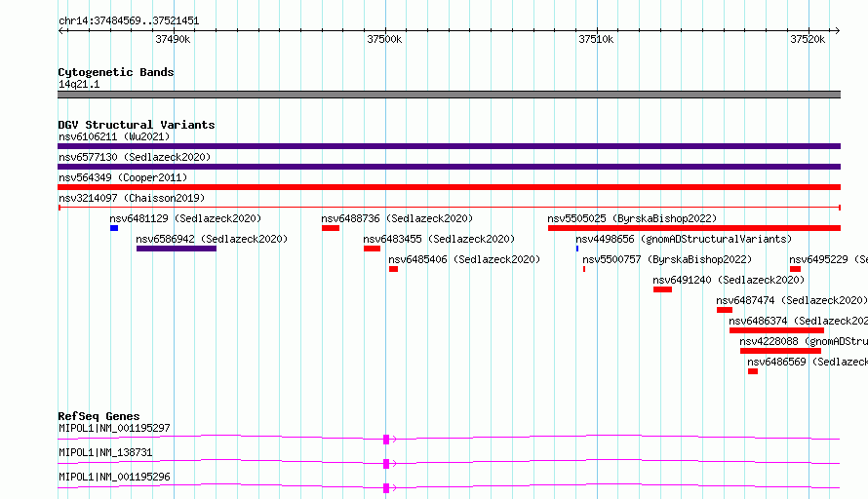Click the nsv6106211 (Wu2021) variant bar
The image size is (868, 499).
449,146
